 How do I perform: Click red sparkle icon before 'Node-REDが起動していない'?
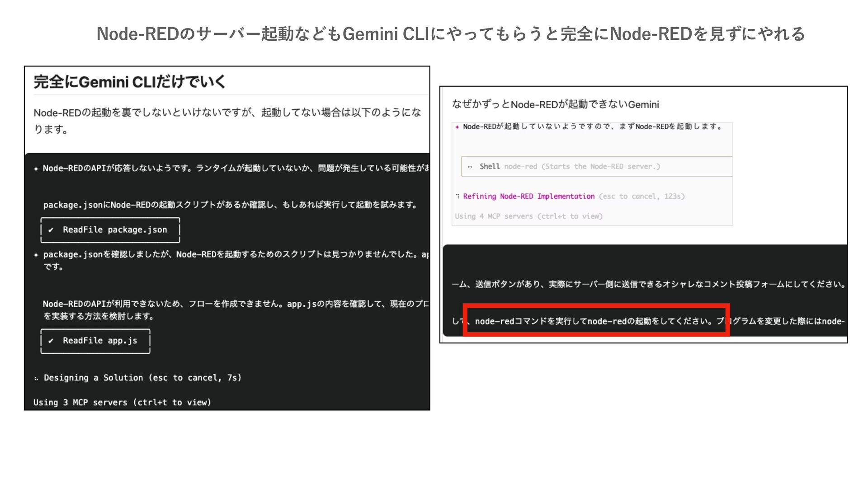click(x=457, y=127)
